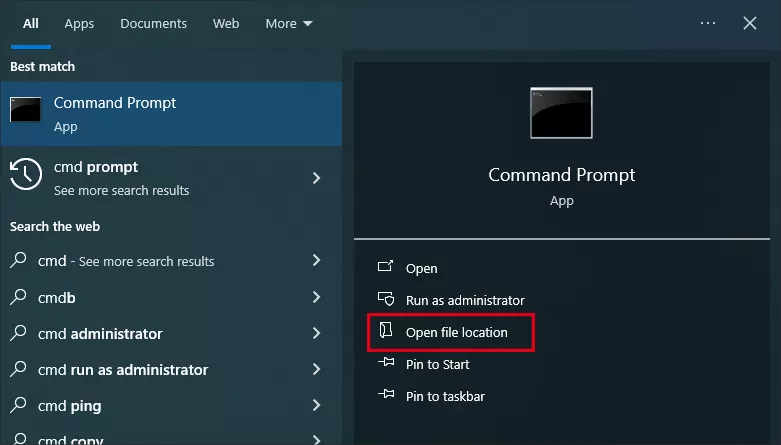The image size is (781, 445).
Task: Expand the cmd ping chevron
Action: [x=316, y=405]
